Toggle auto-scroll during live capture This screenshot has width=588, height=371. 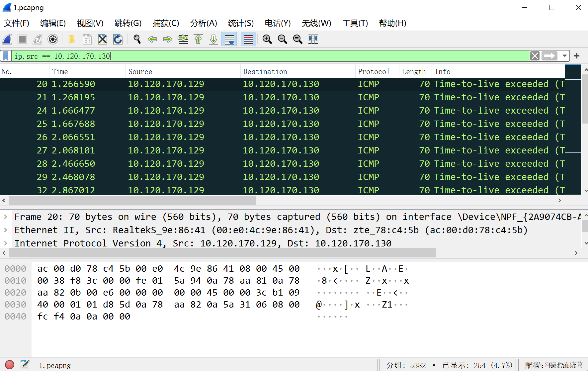tap(229, 39)
